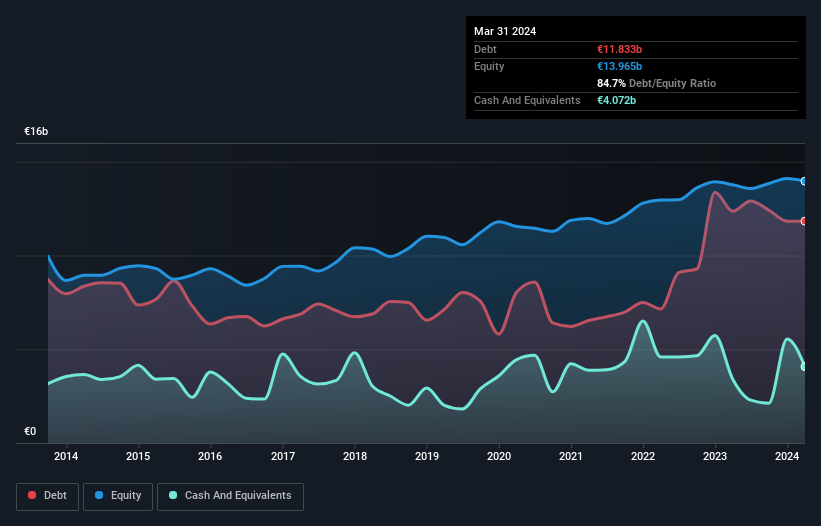Click the 2017 x-axis label
Viewport: 821px width, 526px height.
[283, 456]
